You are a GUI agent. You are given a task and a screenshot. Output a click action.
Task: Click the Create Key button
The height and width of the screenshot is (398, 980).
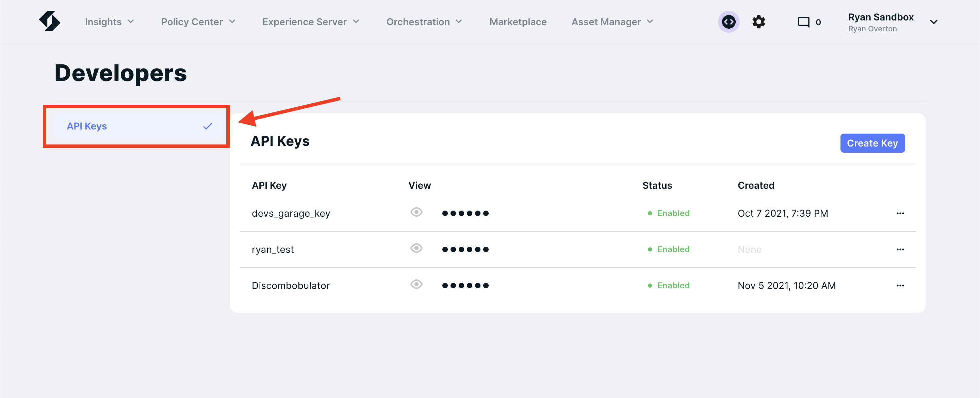coord(872,143)
